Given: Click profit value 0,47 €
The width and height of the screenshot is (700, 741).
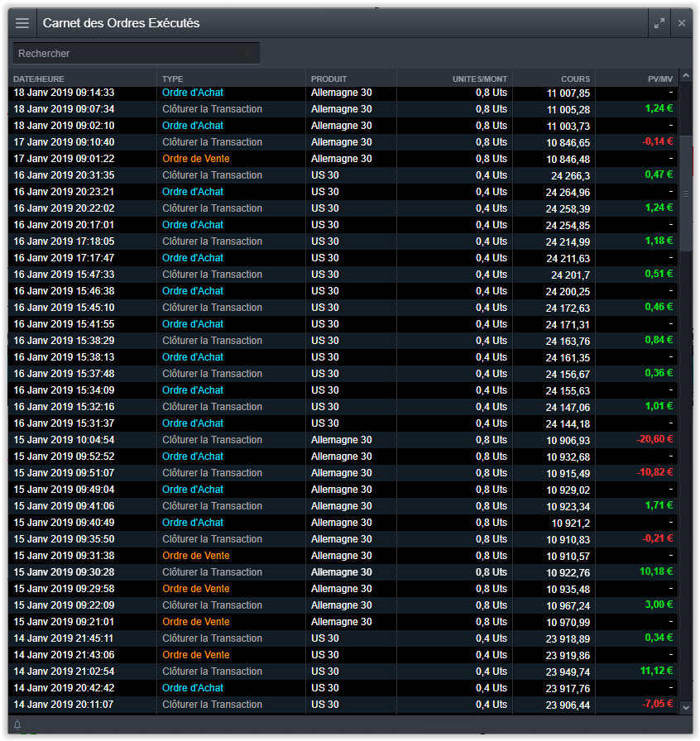Looking at the screenshot, I should pyautogui.click(x=659, y=174).
